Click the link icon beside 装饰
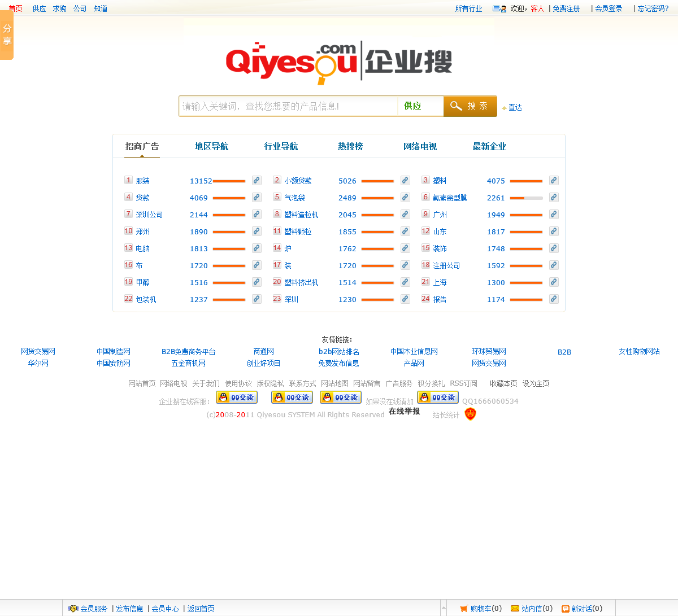Screen dimensions: 678x616 pyautogui.click(x=554, y=248)
